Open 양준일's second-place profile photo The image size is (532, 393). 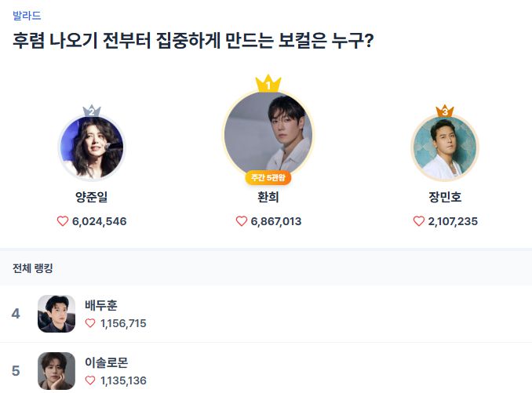coord(92,147)
